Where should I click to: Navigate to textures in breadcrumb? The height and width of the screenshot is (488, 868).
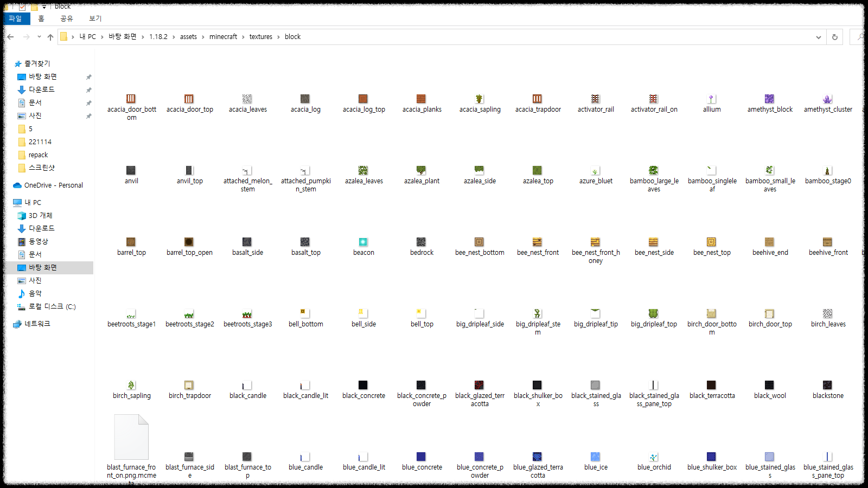click(x=261, y=37)
